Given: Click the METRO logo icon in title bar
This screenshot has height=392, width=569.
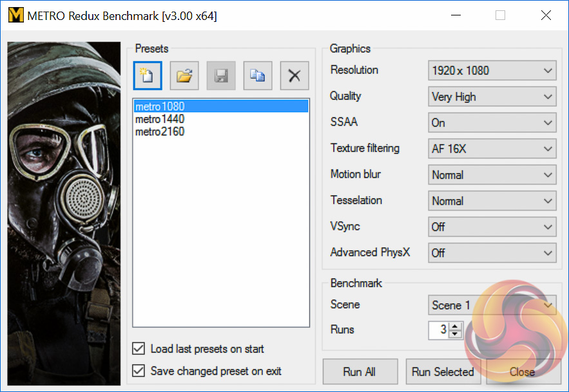Looking at the screenshot, I should (15, 15).
